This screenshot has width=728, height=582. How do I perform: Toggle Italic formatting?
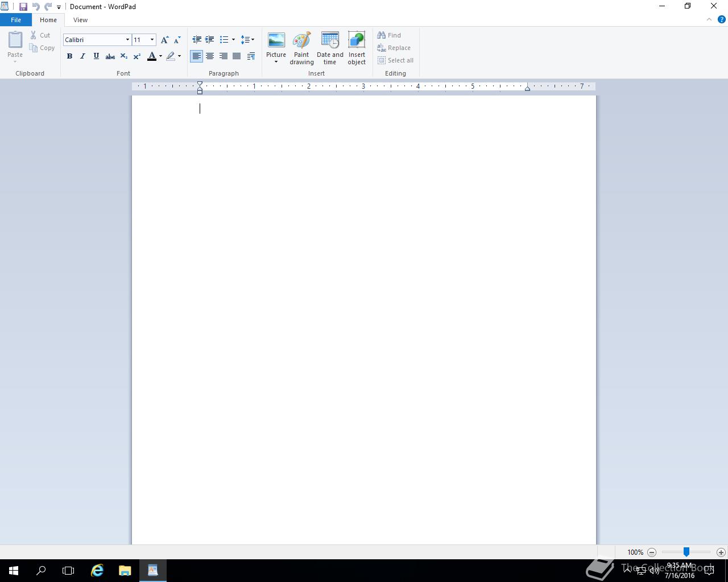pos(82,56)
